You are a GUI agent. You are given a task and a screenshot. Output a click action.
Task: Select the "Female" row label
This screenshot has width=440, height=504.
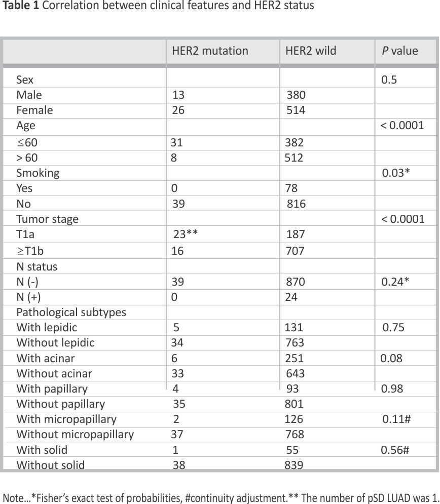[34, 110]
